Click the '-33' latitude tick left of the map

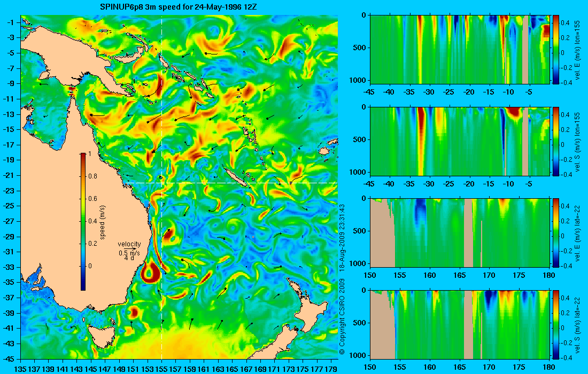(x=8, y=267)
